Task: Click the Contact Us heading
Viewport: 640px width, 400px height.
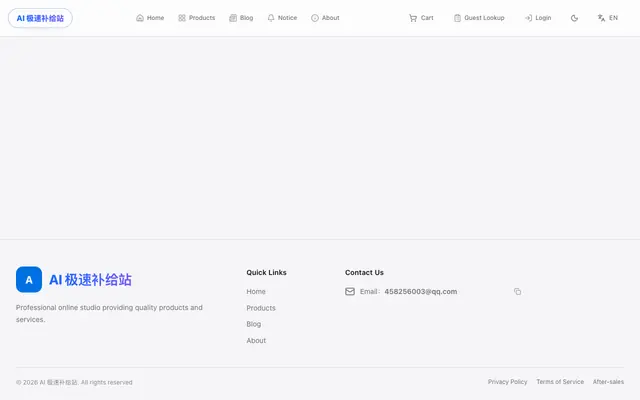Action: tap(364, 272)
